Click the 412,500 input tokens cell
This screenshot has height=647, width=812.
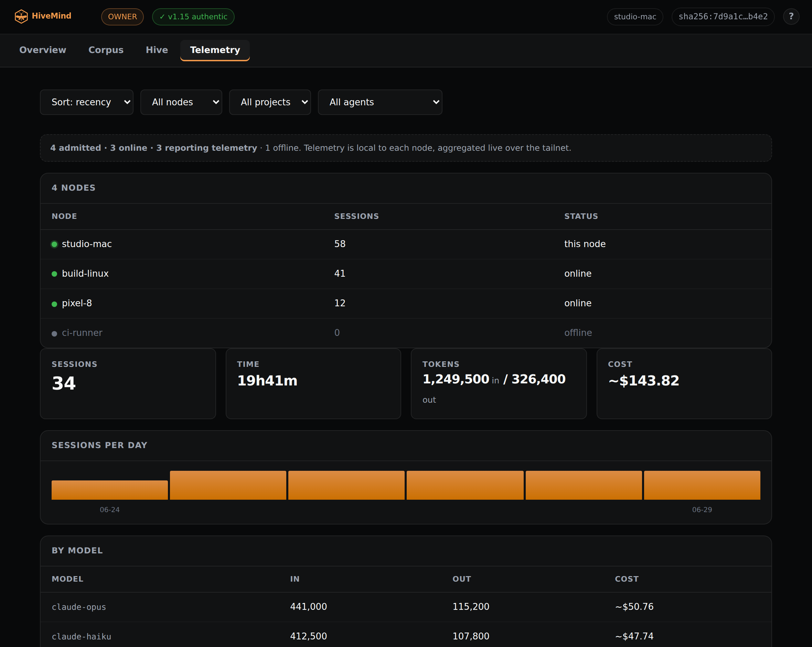click(308, 636)
